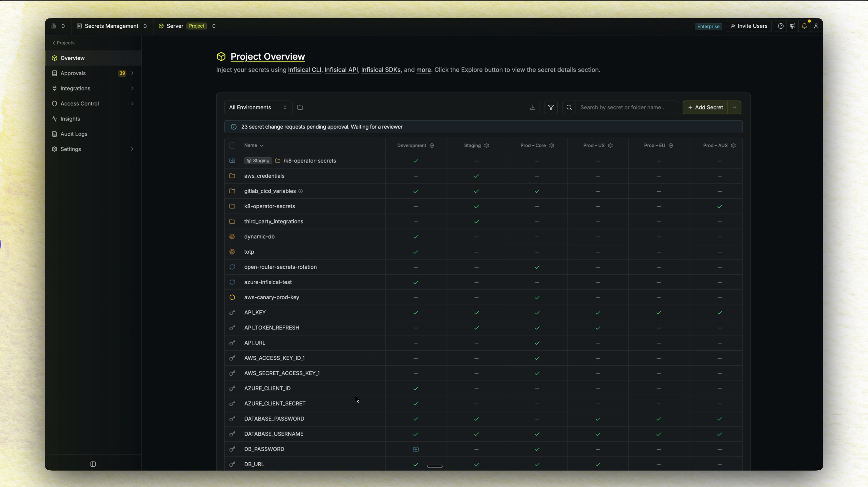868x487 pixels.
Task: Open the filter funnel icon
Action: (551, 107)
